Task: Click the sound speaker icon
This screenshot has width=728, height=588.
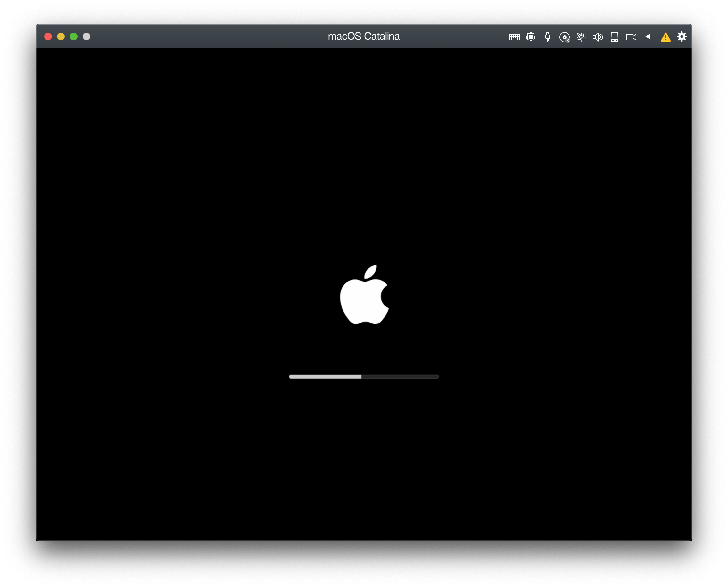Action: [597, 37]
